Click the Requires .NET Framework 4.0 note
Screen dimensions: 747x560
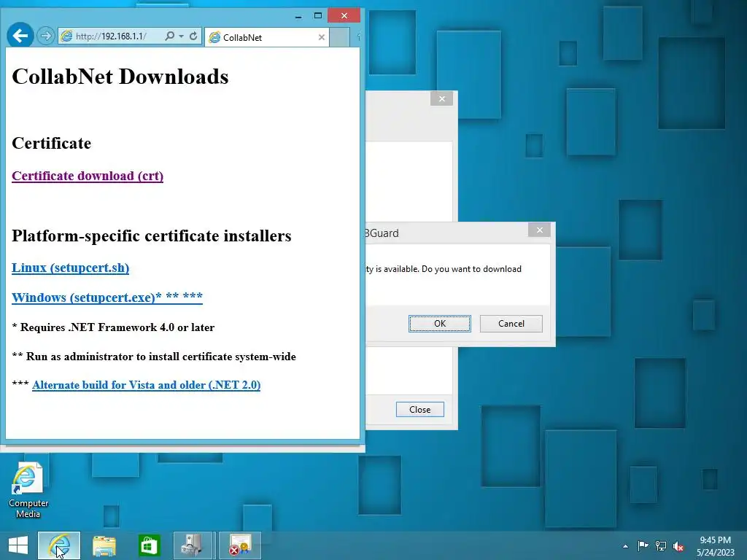pos(113,327)
